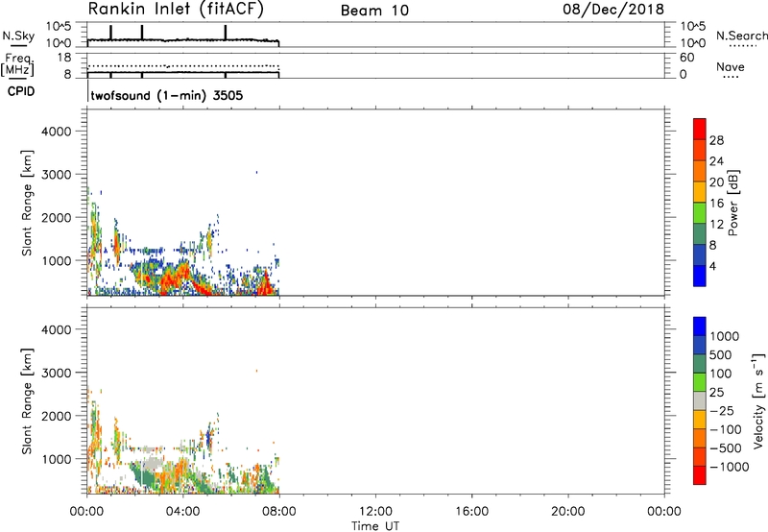
Task: Select the "-500" label on Velocity colorbar
Action: pos(726,448)
